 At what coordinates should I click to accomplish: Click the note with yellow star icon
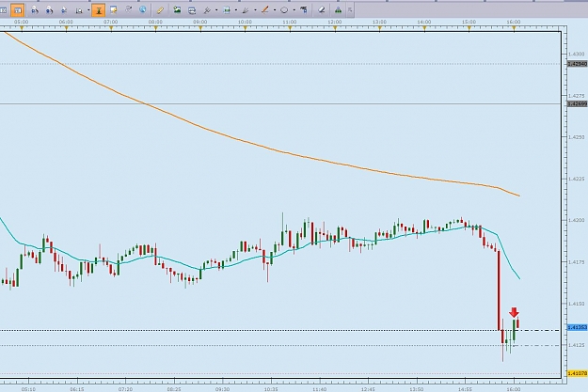click(113, 10)
